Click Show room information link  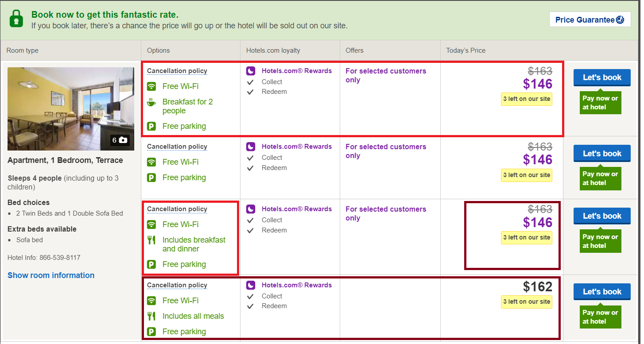[51, 275]
